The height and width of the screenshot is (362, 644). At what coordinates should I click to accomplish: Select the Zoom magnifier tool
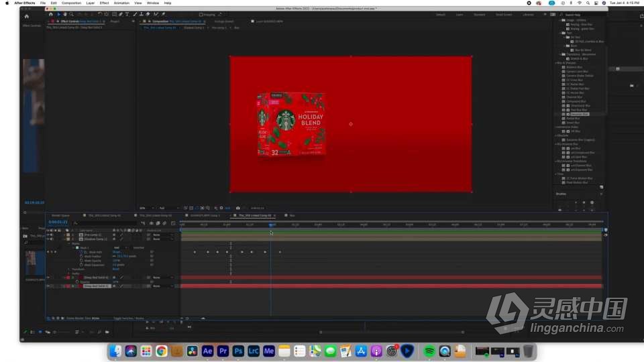click(x=72, y=14)
